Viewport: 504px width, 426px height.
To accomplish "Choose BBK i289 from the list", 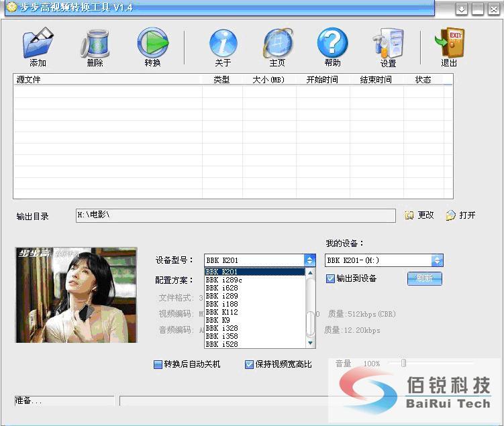I will click(254, 296).
